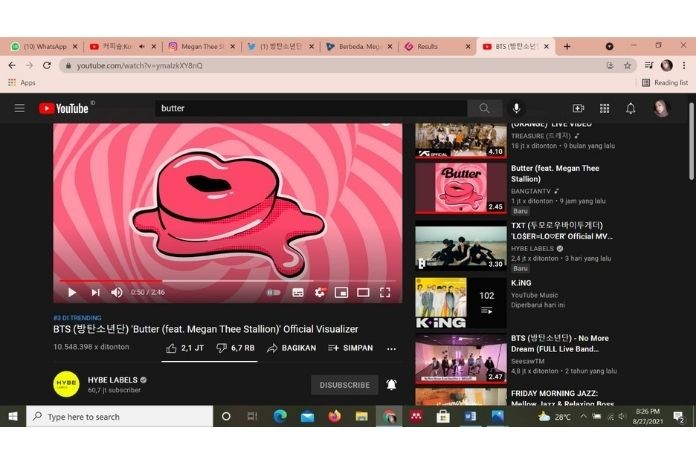Enter fullscreen mode on the player
696x464 pixels.
385,292
